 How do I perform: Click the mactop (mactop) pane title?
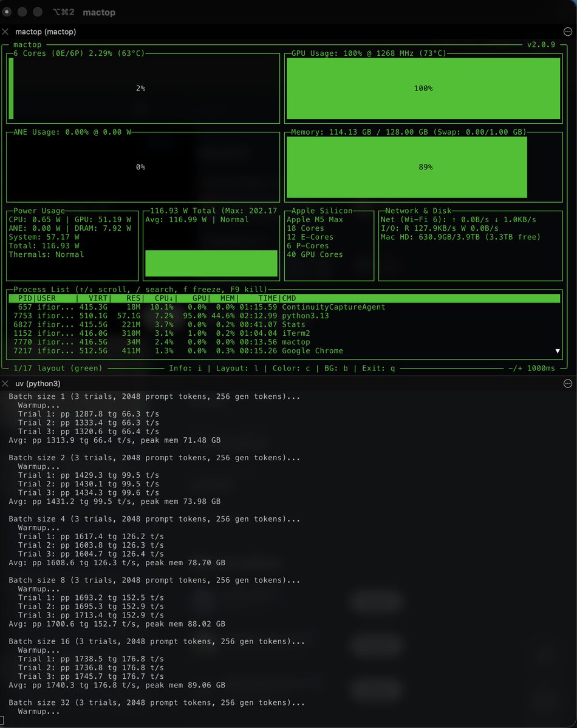(46, 32)
